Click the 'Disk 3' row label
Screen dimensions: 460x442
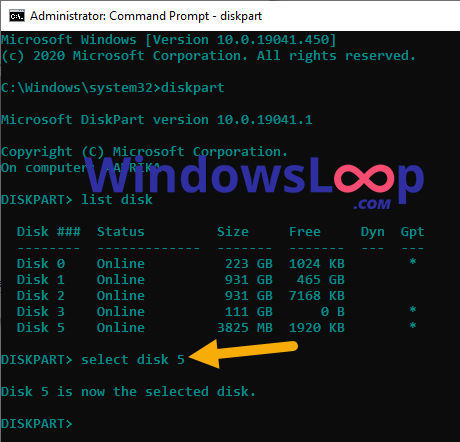(x=41, y=312)
